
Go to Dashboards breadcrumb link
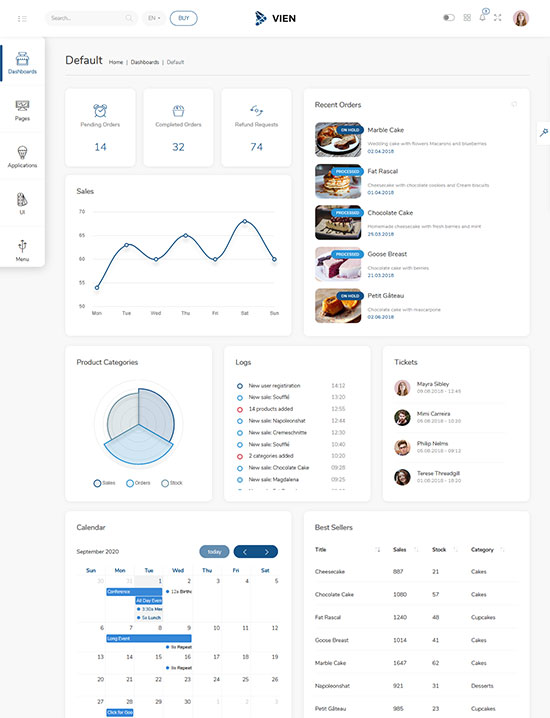tap(145, 62)
